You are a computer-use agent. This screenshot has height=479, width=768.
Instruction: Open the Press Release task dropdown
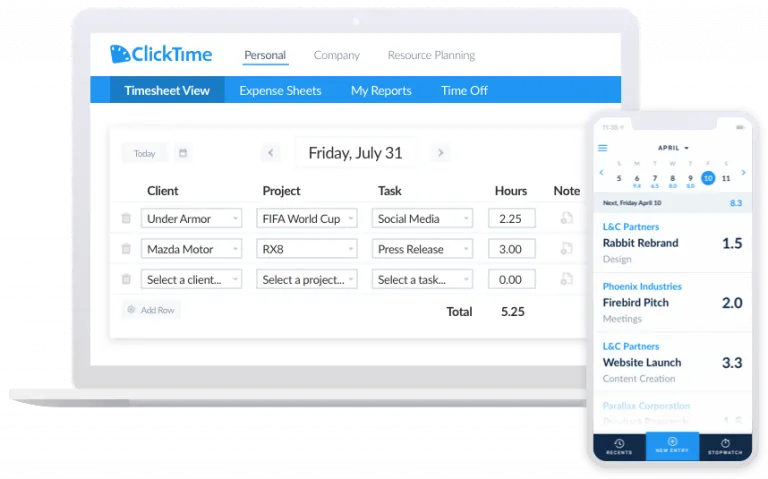[x=422, y=249]
